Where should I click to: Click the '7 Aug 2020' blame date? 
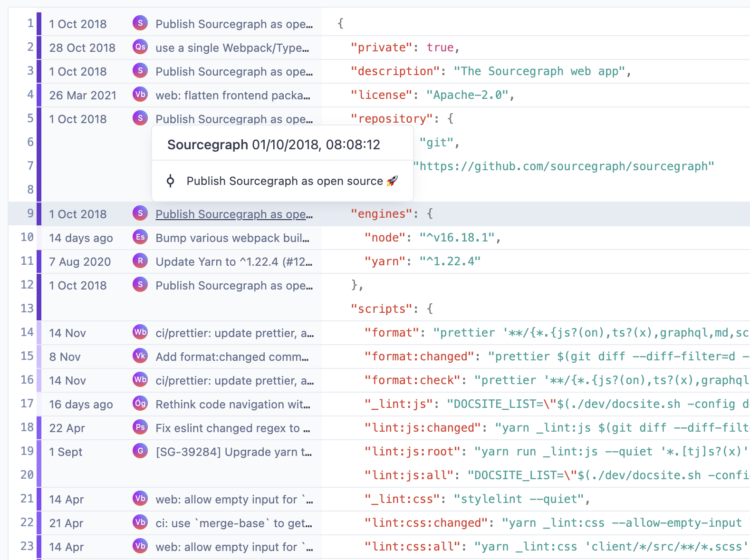tap(80, 261)
